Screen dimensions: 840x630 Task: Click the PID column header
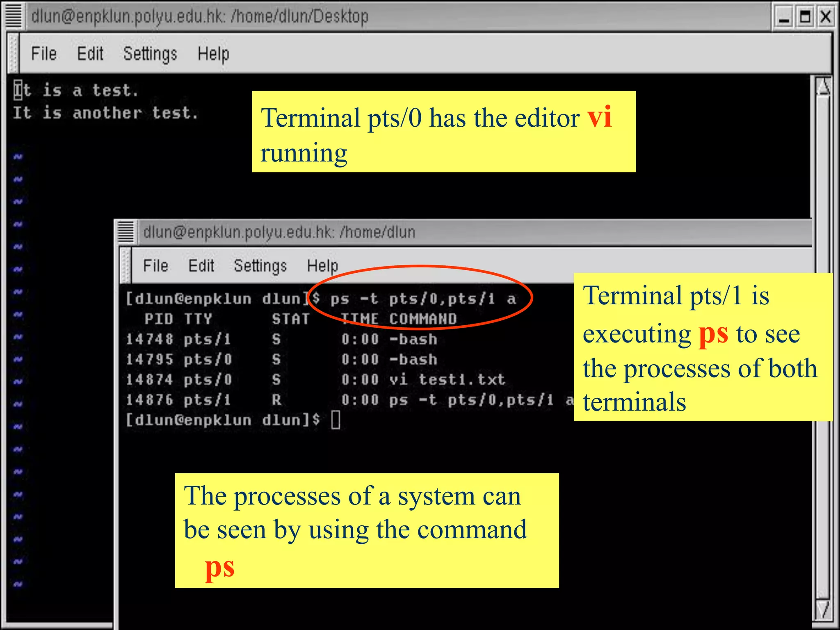[158, 319]
